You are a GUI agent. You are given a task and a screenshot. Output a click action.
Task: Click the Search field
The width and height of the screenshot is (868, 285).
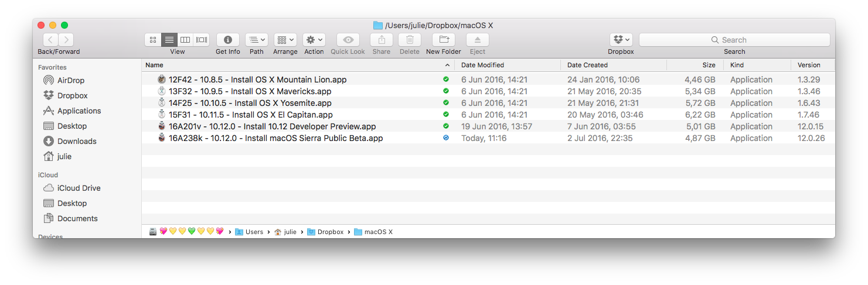[734, 40]
